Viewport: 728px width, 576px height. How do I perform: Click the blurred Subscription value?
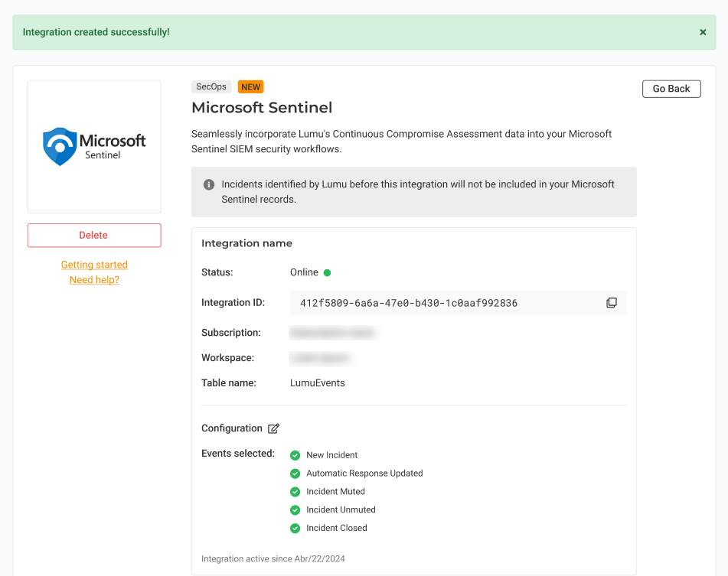point(332,333)
